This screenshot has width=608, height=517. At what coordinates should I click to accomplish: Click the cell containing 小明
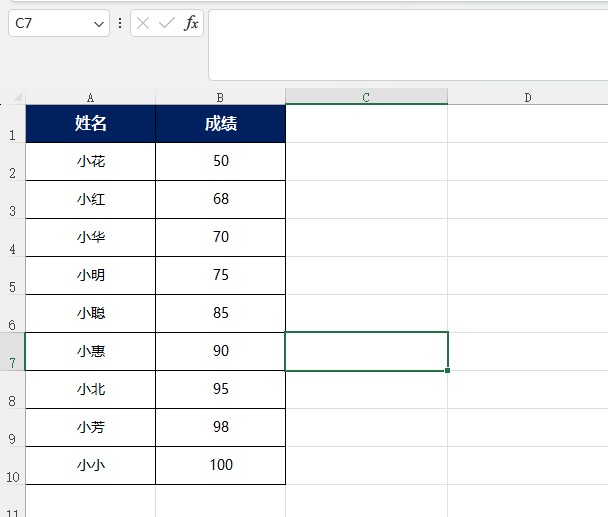(90, 275)
